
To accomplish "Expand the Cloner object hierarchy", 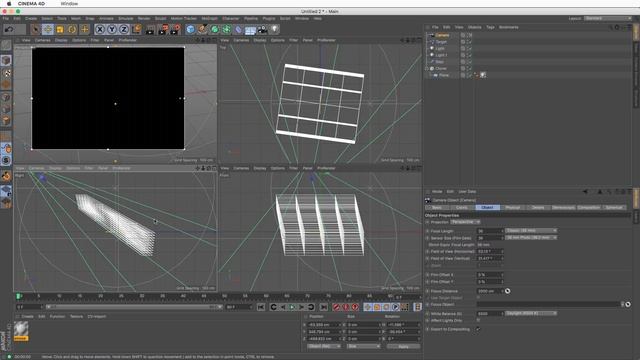I will (x=427, y=69).
